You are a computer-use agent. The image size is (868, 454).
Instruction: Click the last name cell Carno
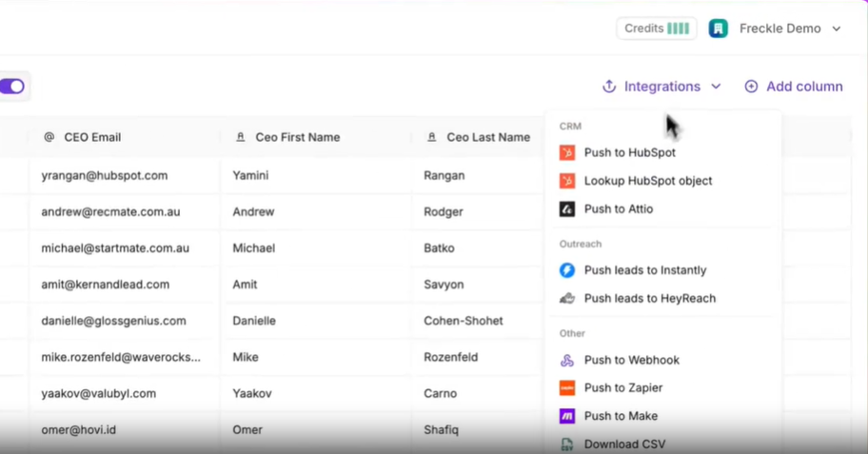(479, 394)
